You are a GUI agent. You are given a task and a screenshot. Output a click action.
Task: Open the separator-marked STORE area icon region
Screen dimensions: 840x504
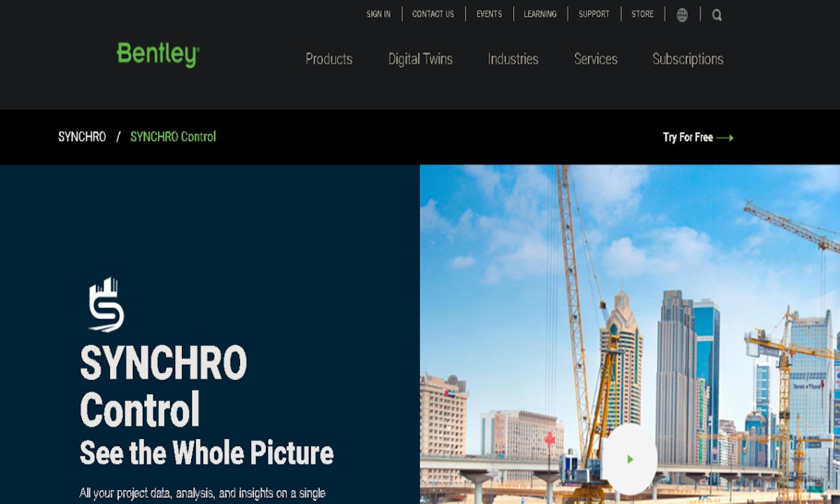point(642,14)
